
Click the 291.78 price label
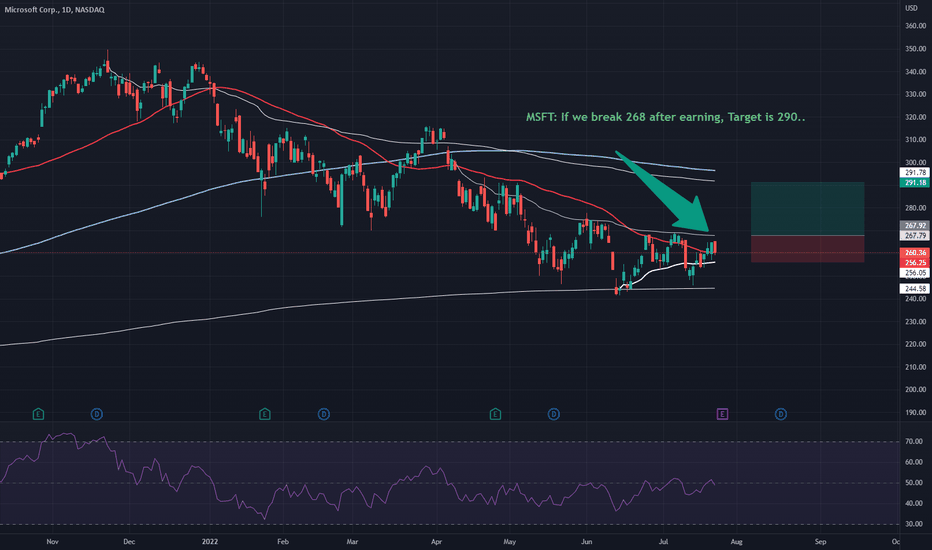(915, 172)
